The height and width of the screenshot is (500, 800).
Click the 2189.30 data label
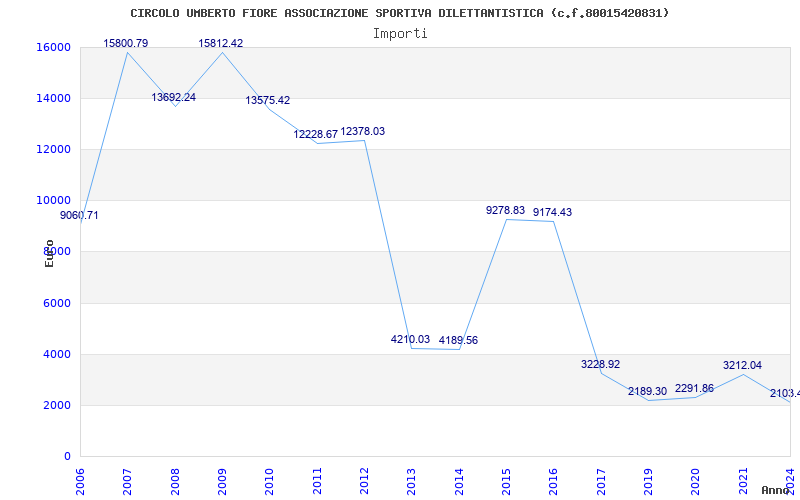pyautogui.click(x=647, y=391)
